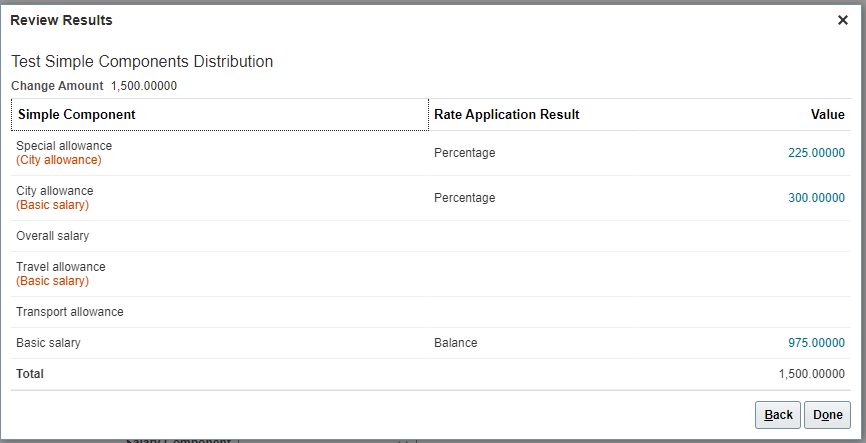Viewport: 866px width, 443px height.
Task: Click the Change Amount value
Action: pos(144,86)
